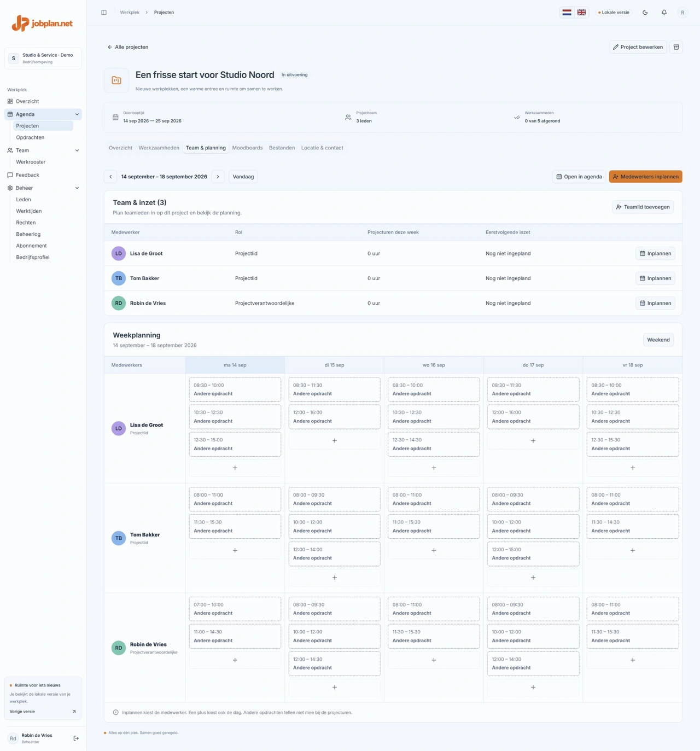Go to next week arrow

(218, 177)
